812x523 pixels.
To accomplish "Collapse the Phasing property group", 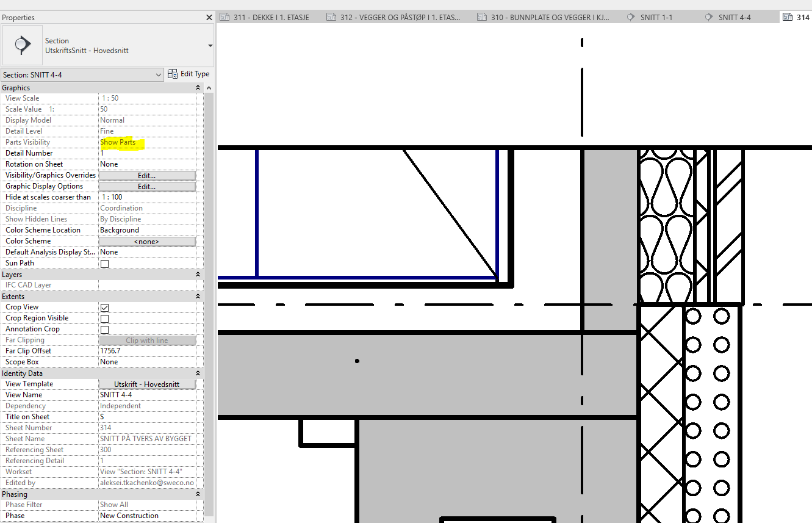I will tap(198, 494).
